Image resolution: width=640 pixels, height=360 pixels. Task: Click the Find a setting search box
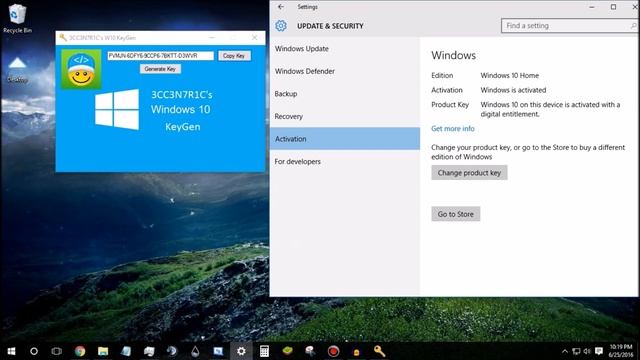click(569, 26)
